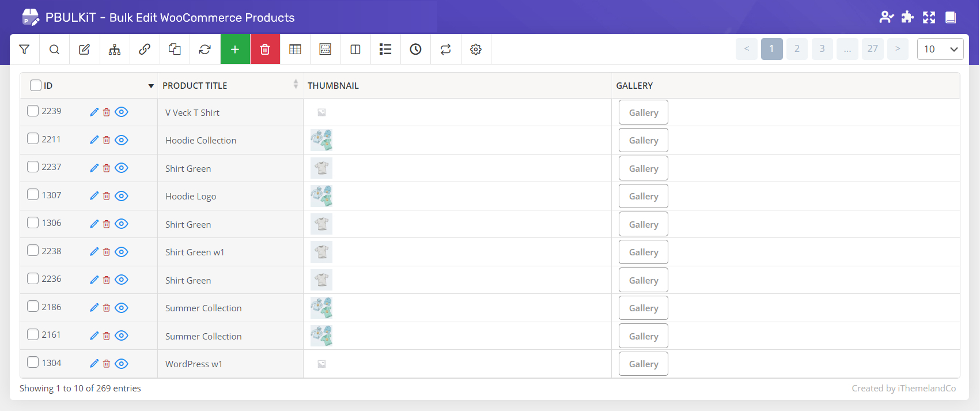The height and width of the screenshot is (411, 980).
Task: Sort by Product Title column arrows
Action: click(296, 85)
